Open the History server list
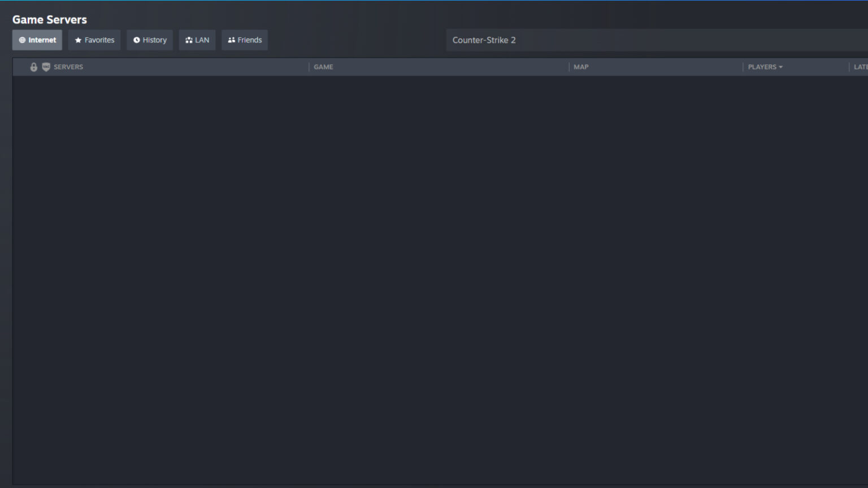 [149, 40]
